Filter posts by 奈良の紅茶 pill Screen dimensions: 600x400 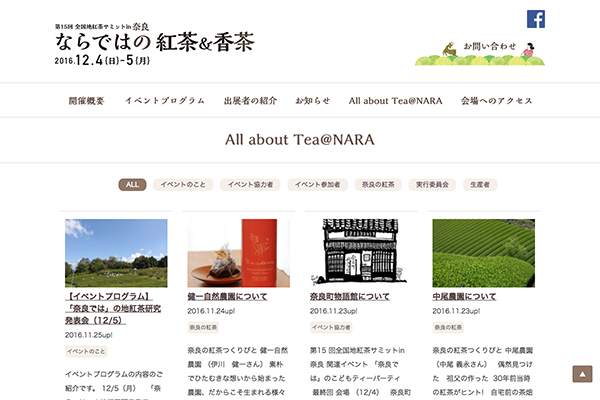[378, 184]
